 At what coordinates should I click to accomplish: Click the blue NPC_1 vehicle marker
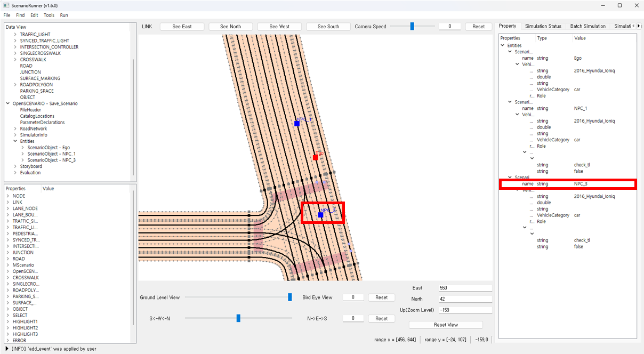coord(297,124)
